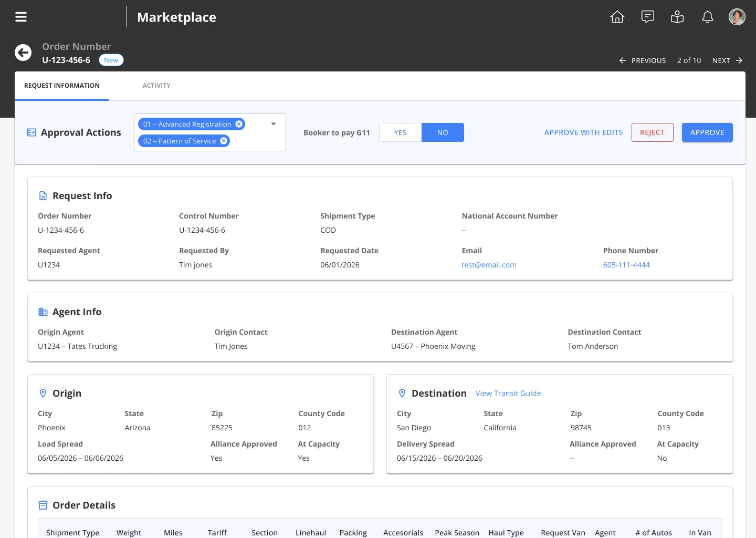The height and width of the screenshot is (538, 756).
Task: Open notifications bell
Action: (708, 17)
